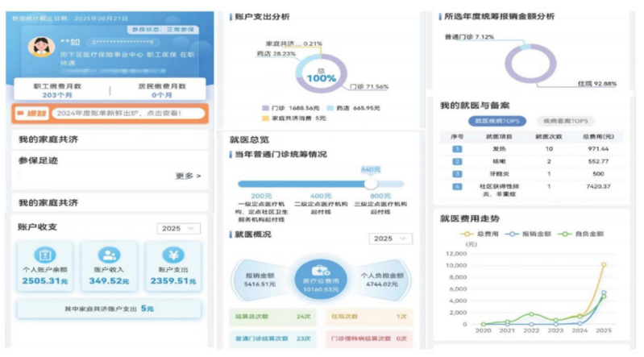This screenshot has height=357, width=644.
Task: Click the orange 提醒 reminder icon
Action: (30, 114)
